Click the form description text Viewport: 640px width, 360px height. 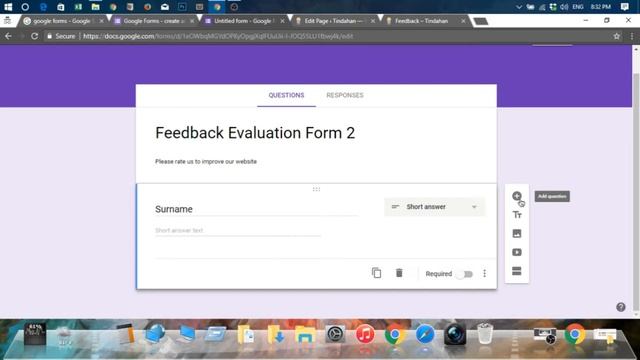(x=206, y=162)
